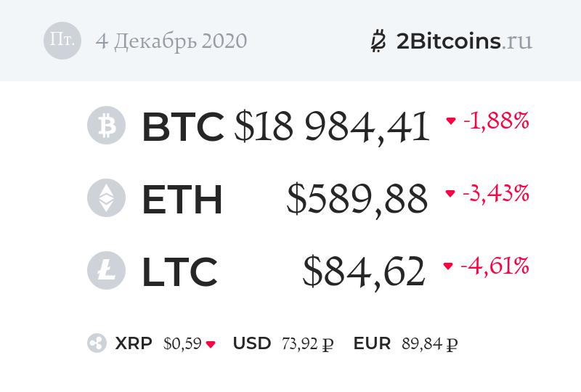Click the Пт. weekday circle badge
581x392 pixels.
point(62,41)
